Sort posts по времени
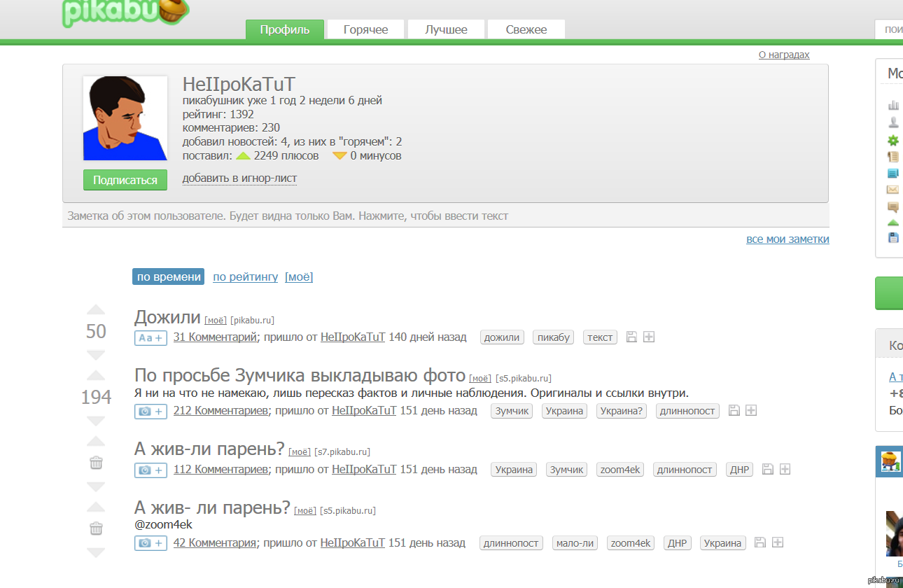903x588 pixels. click(x=169, y=276)
